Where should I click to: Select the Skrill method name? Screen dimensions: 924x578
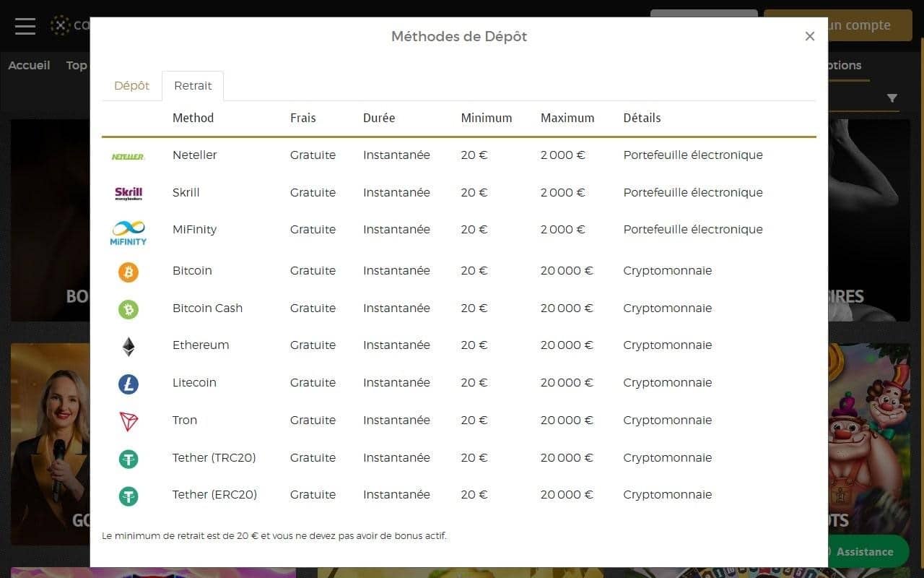(186, 192)
